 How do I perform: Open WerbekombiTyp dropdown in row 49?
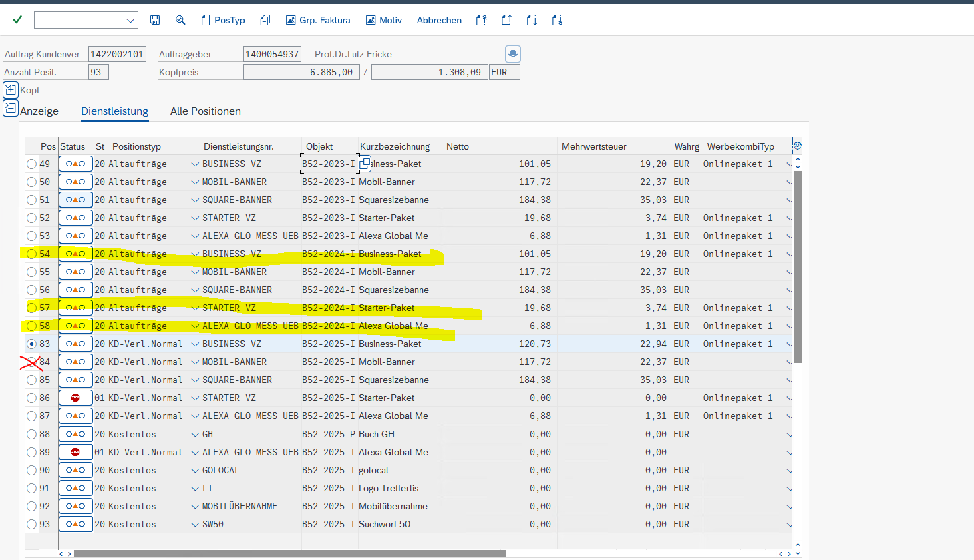pyautogui.click(x=789, y=164)
